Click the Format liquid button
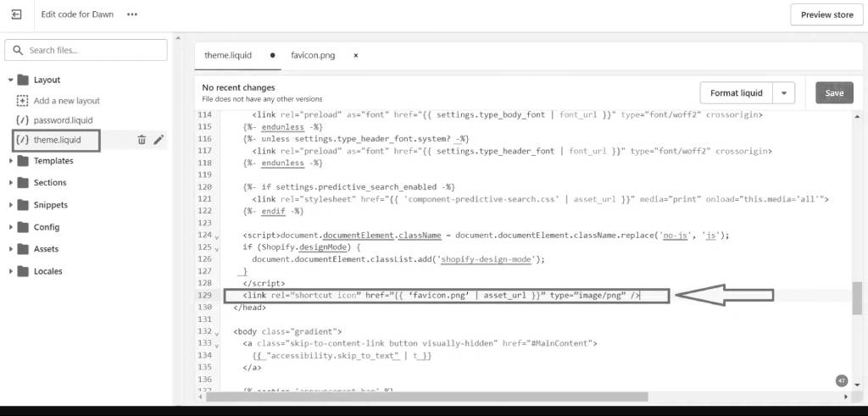Screen dimensions: 868x416 pyautogui.click(x=737, y=93)
